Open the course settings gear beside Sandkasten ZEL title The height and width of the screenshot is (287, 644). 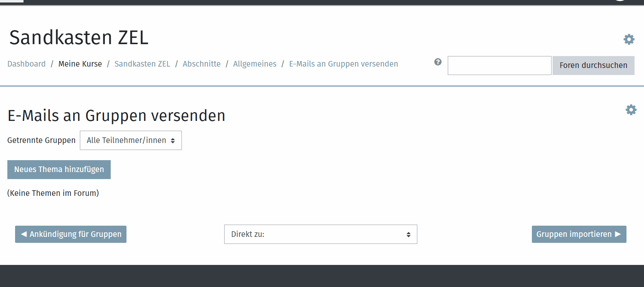pos(629,39)
